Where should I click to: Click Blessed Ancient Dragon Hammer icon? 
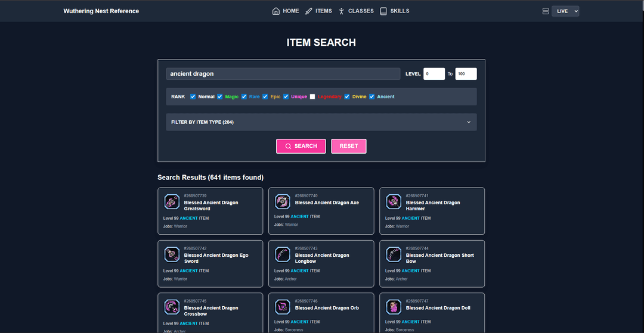394,202
